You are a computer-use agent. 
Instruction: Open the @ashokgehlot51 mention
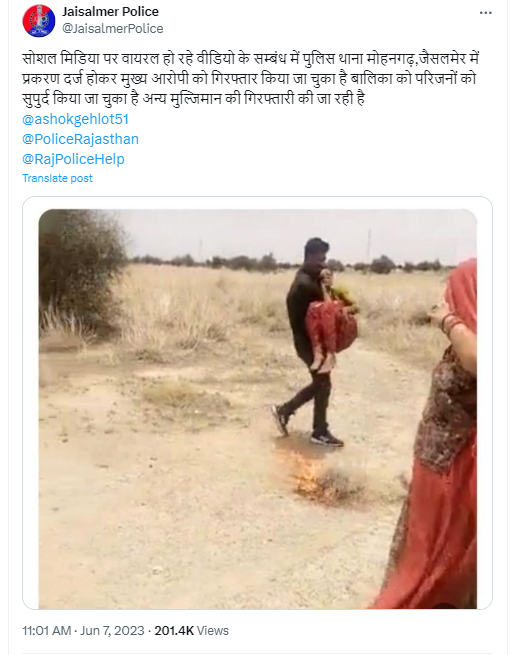[75, 119]
